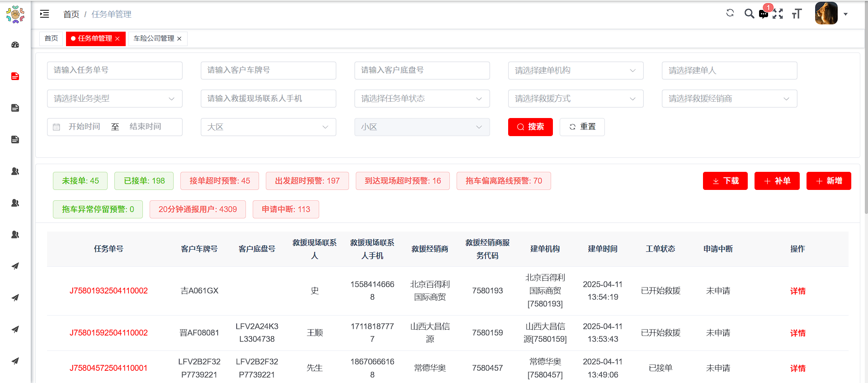Click the red document icon in sidebar
The height and width of the screenshot is (383, 868).
[x=15, y=76]
